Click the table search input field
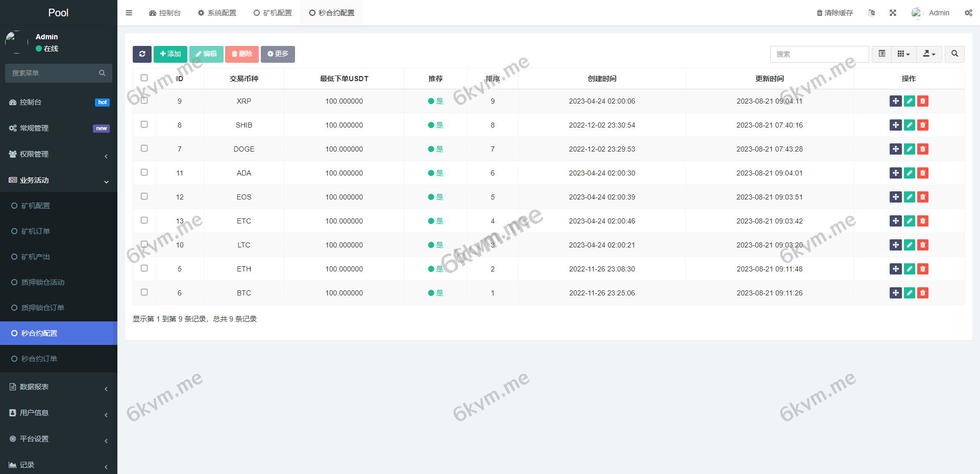The height and width of the screenshot is (474, 980). [x=819, y=54]
